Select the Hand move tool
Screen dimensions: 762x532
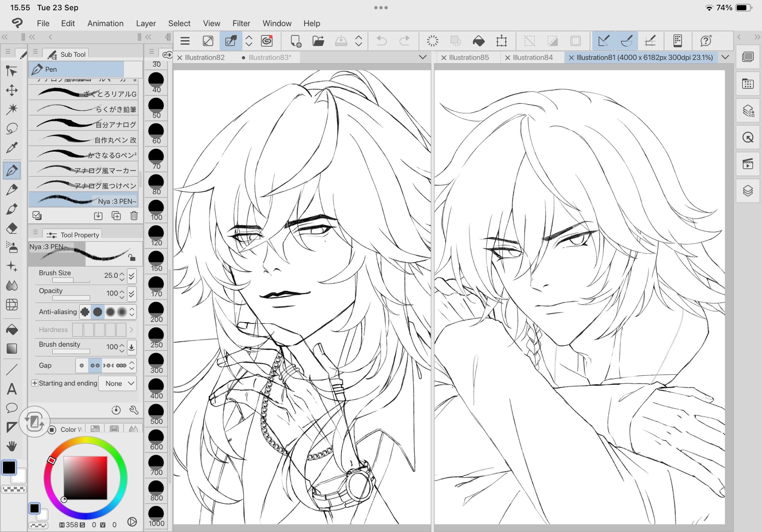click(12, 446)
